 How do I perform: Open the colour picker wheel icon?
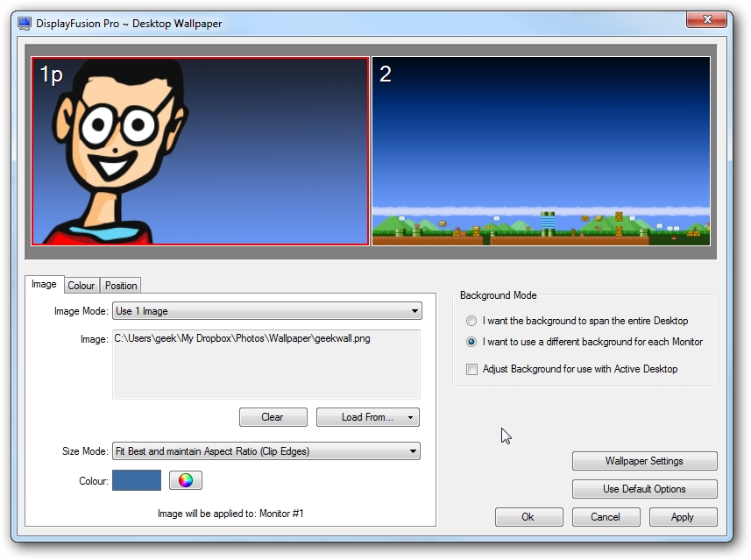click(184, 480)
